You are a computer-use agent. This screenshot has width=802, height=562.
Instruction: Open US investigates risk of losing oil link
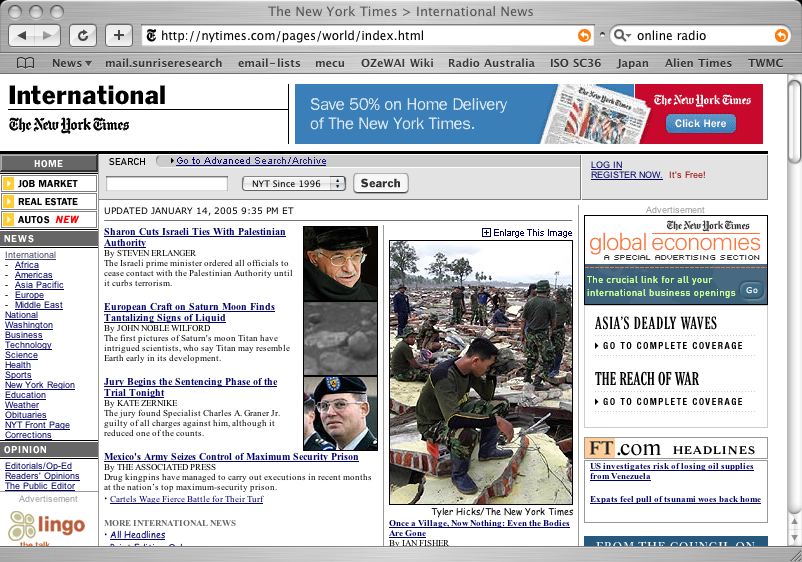click(x=672, y=471)
